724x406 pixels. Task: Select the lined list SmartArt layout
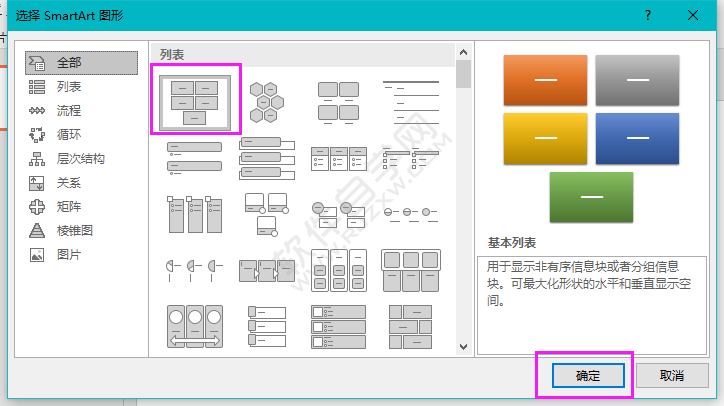point(411,103)
